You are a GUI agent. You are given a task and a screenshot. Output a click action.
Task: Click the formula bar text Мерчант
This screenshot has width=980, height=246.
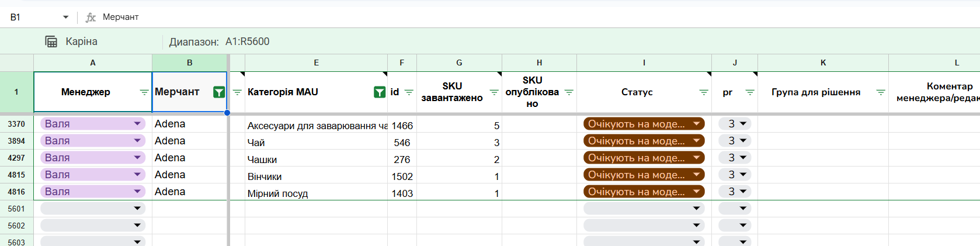pyautogui.click(x=121, y=17)
